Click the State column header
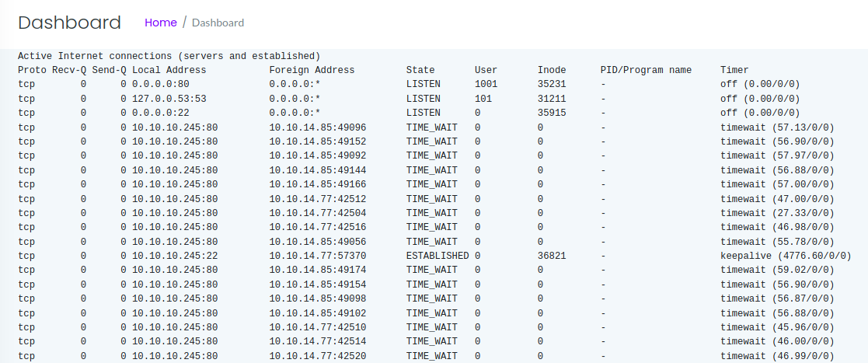 [x=420, y=70]
